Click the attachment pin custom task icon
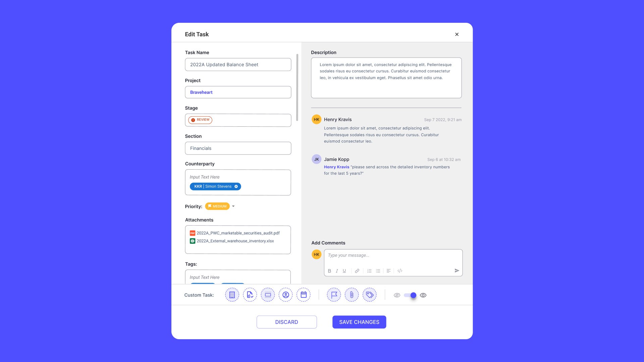The height and width of the screenshot is (362, 644). (x=352, y=295)
